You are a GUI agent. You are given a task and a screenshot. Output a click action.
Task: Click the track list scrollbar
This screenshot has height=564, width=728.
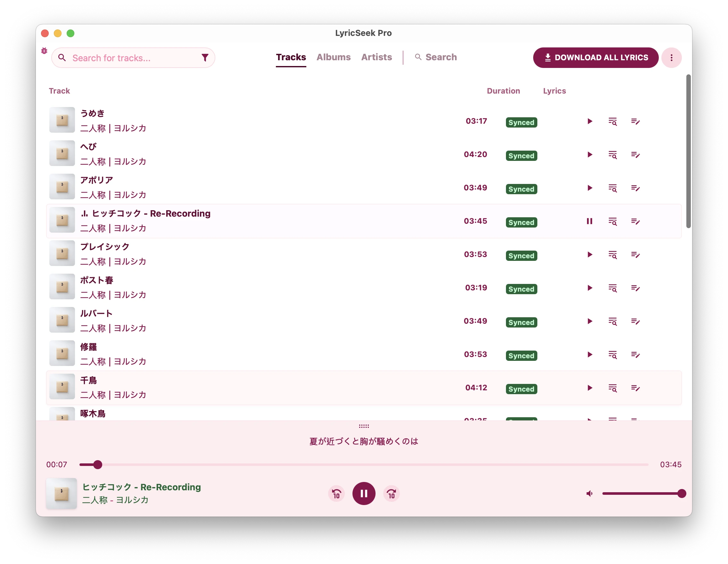coord(688,152)
